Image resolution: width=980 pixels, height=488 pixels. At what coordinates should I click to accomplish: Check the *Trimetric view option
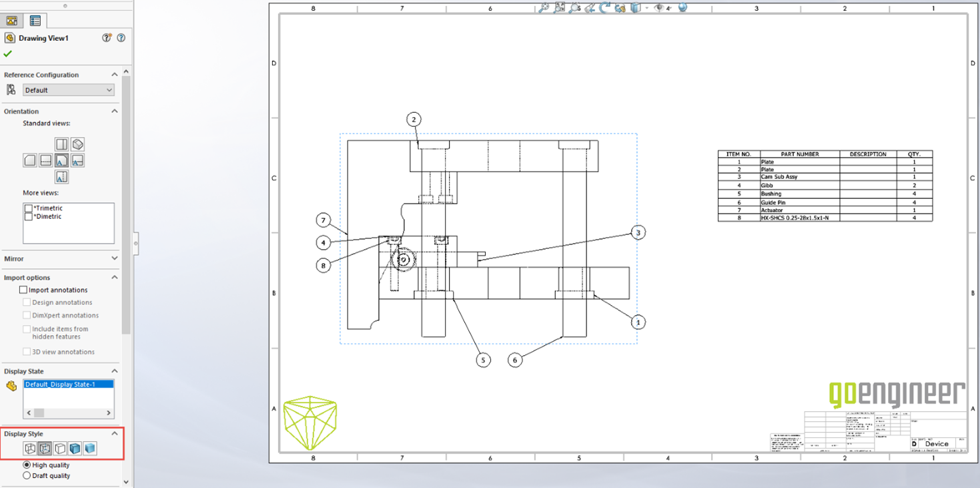(29, 208)
